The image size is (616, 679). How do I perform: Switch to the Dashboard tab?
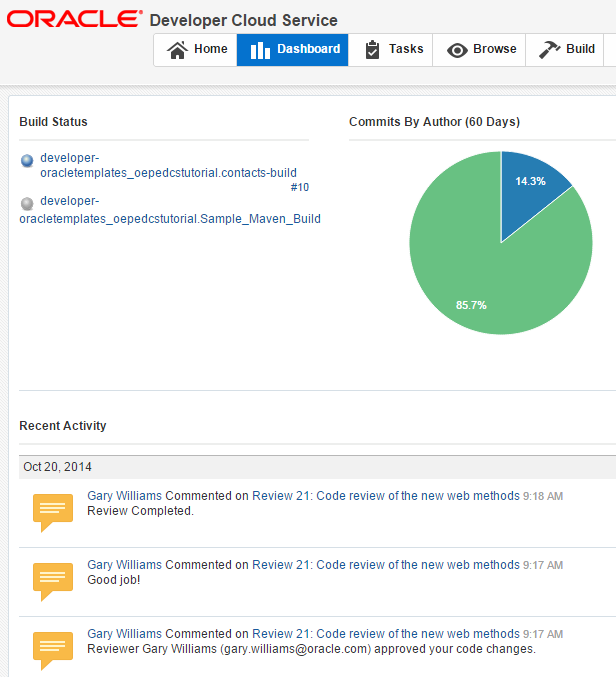[x=292, y=50]
